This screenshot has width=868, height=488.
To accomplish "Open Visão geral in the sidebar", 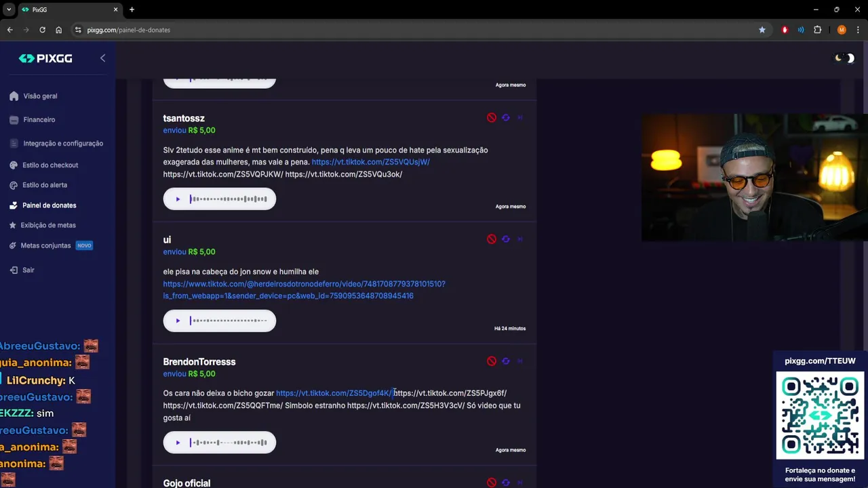I will (x=40, y=96).
